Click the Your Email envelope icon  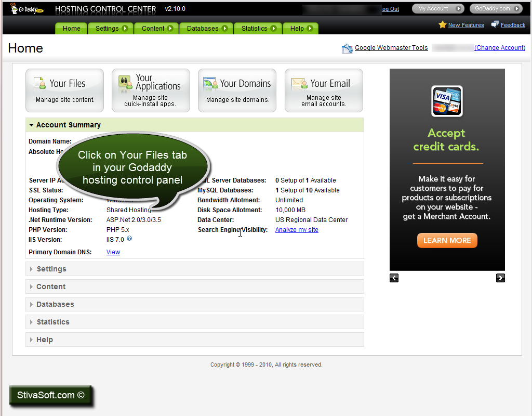(x=299, y=83)
